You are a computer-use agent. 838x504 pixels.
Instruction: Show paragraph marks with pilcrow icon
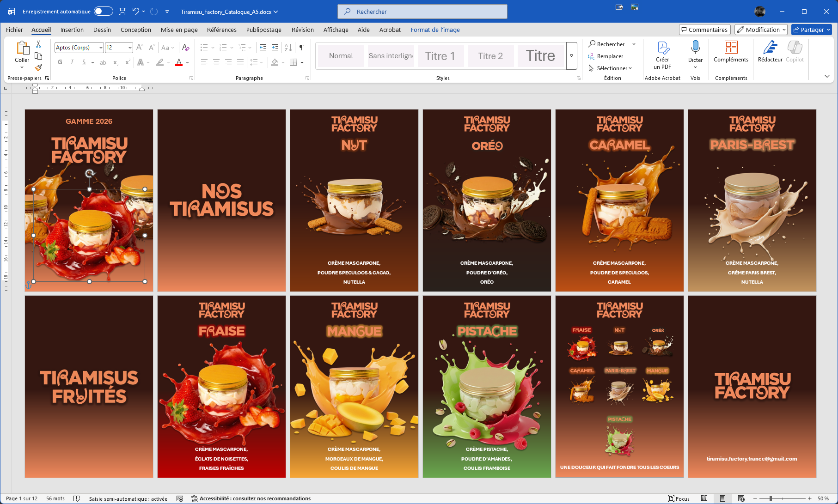pos(301,48)
